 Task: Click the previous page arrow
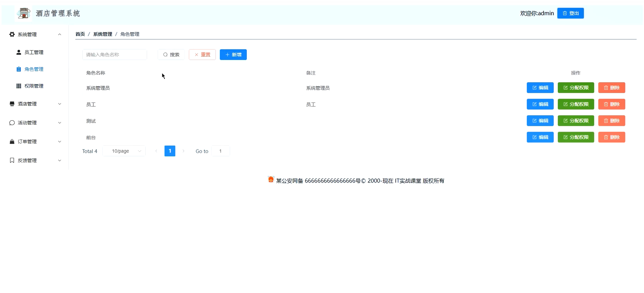pyautogui.click(x=156, y=151)
